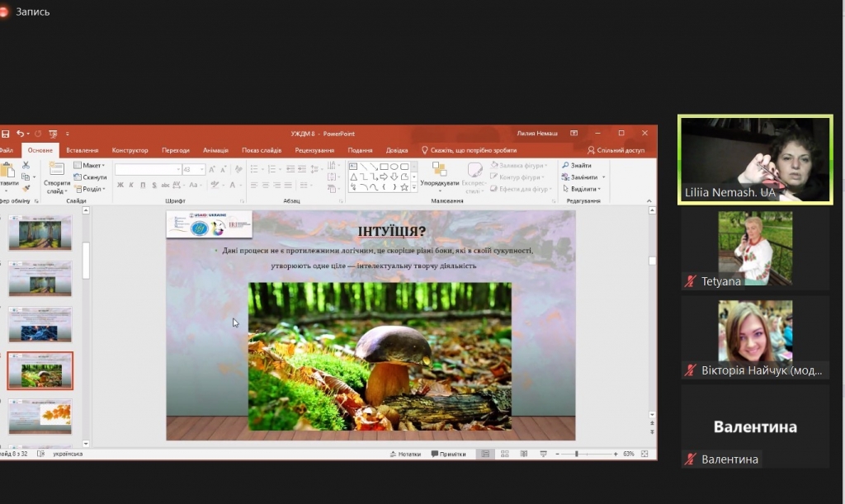This screenshot has width=845, height=504.
Task: Click the Copy icon in clipboard group
Action: [x=26, y=177]
